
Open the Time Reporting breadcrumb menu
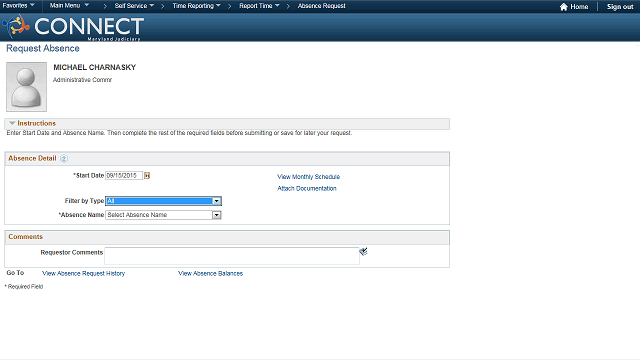(x=196, y=6)
